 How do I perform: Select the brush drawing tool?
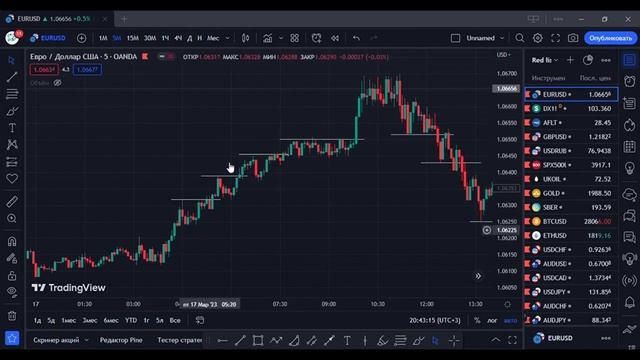(x=12, y=111)
